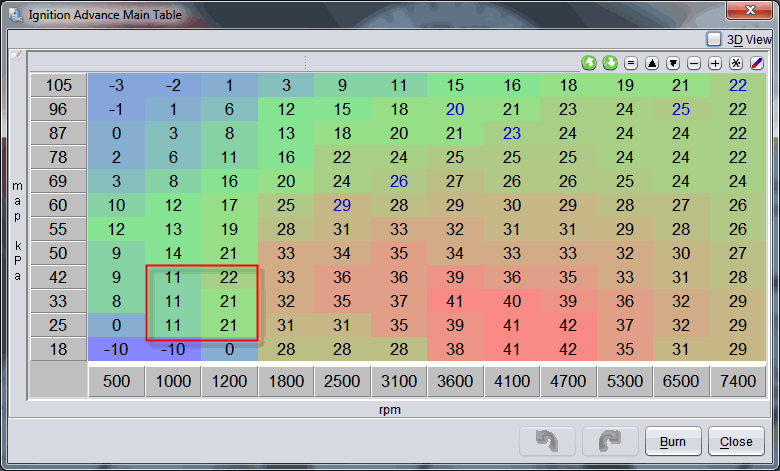Click the black down-triangle decrement icon

click(x=673, y=63)
